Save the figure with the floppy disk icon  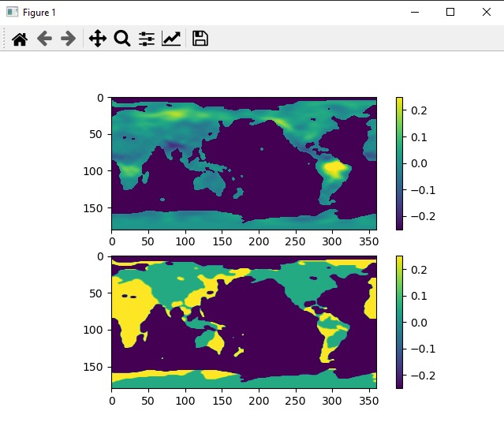pos(200,39)
